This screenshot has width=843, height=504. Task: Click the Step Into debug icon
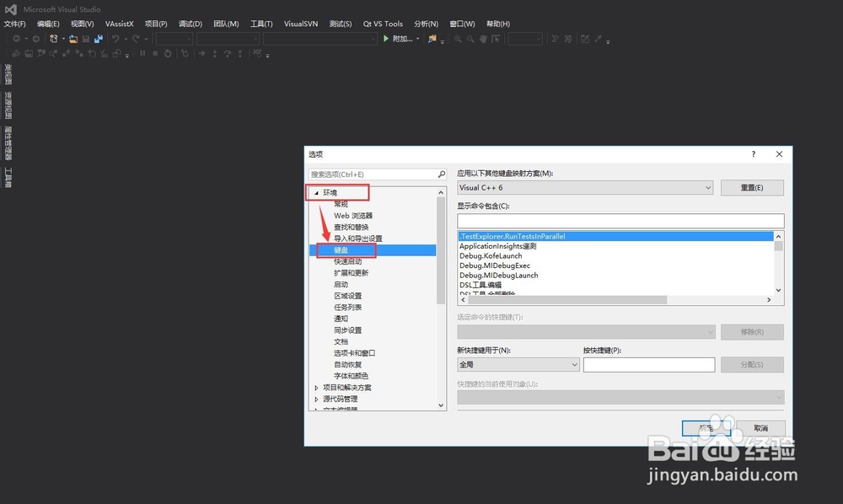tap(214, 53)
